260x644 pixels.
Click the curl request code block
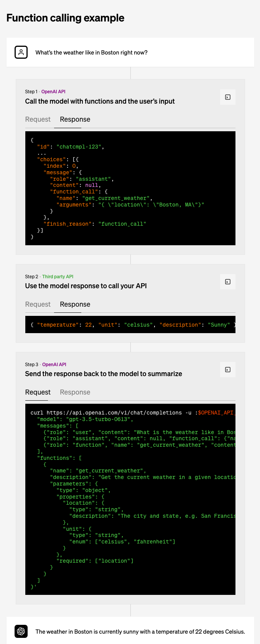tap(130, 499)
